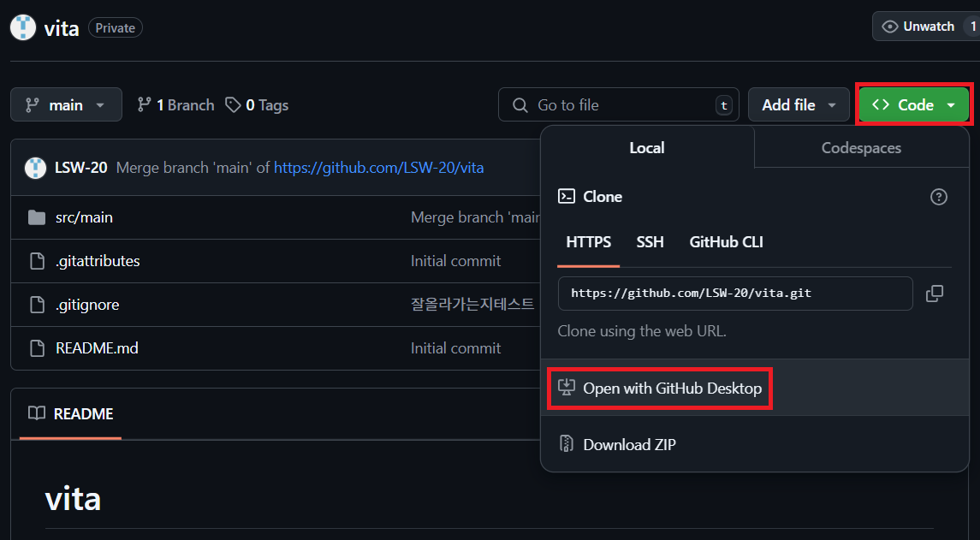Image resolution: width=980 pixels, height=540 pixels.
Task: Click the Private visibility badge
Action: click(115, 27)
